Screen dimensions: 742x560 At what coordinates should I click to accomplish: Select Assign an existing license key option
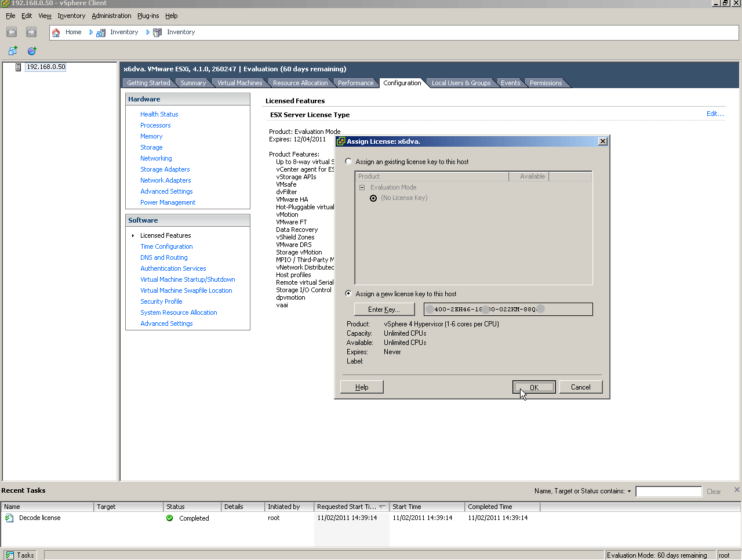click(x=348, y=161)
